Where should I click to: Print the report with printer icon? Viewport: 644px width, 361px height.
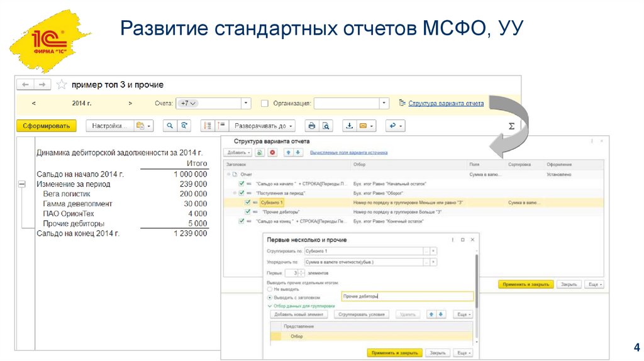point(312,126)
